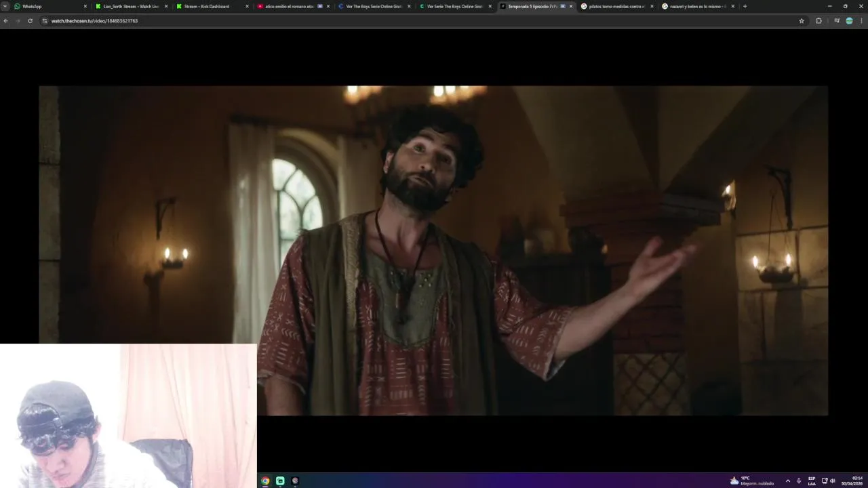Open the media controls icon

click(x=837, y=21)
